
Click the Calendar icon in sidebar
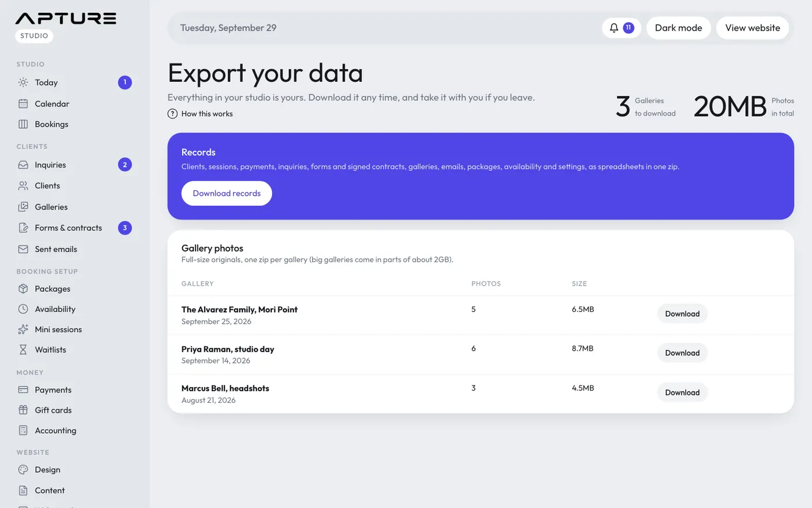click(23, 104)
